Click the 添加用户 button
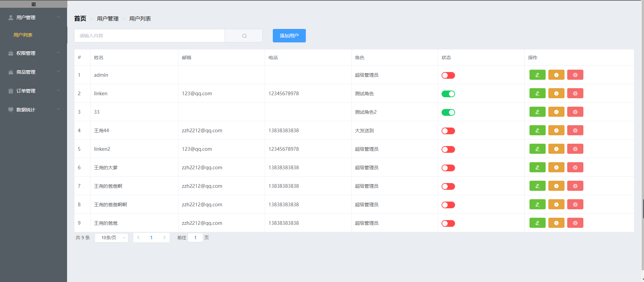644x282 pixels. [289, 36]
